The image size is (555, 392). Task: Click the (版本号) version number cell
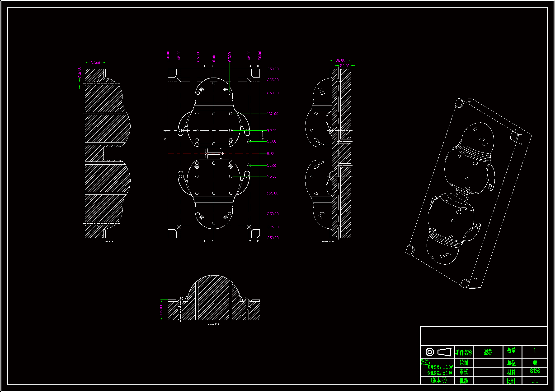click(x=438, y=380)
